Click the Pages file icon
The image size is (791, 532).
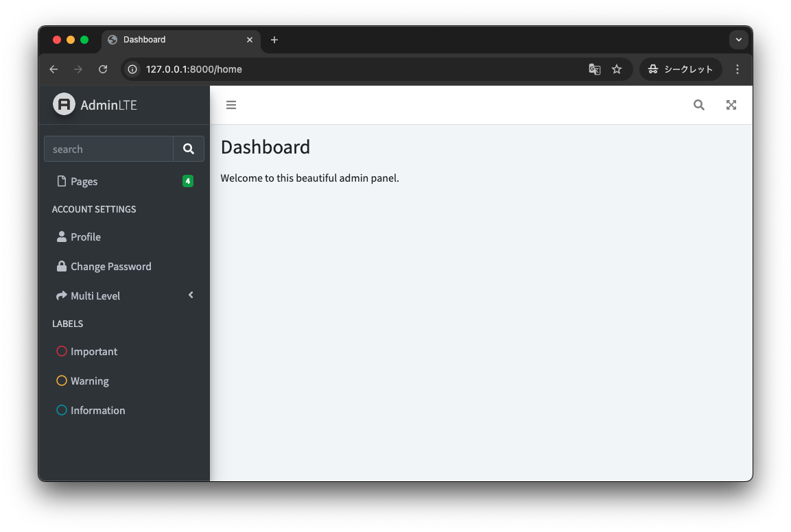[x=62, y=181]
